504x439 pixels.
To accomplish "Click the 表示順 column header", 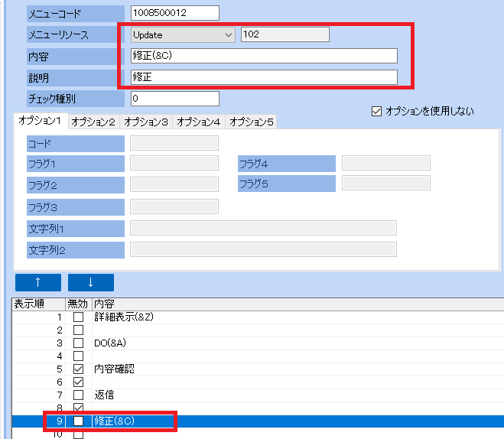I will [38, 304].
